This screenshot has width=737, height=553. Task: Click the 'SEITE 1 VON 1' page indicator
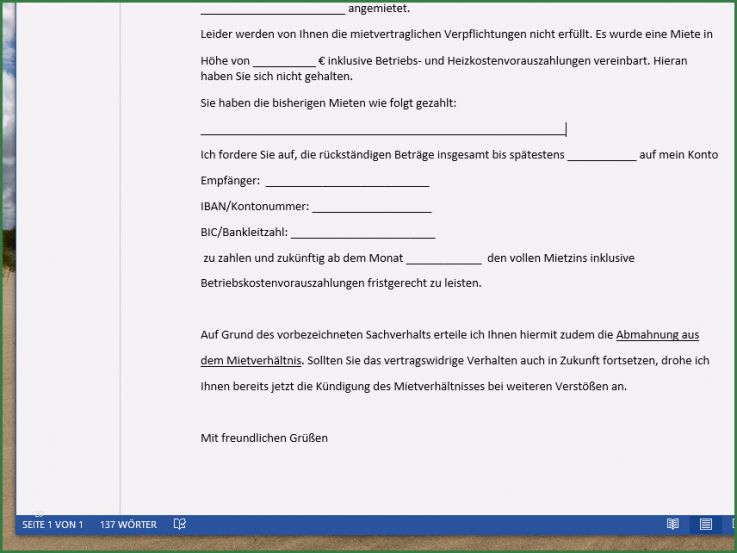52,524
